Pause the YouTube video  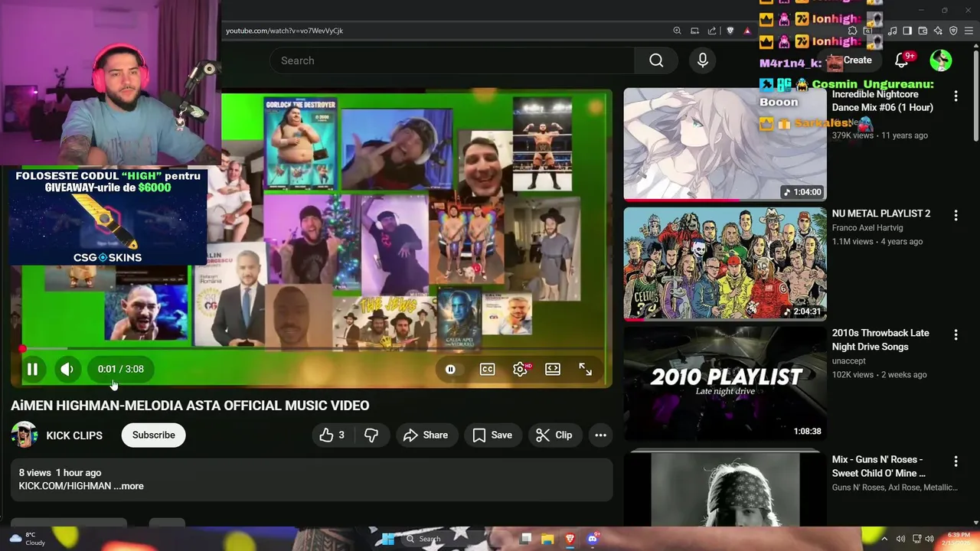[x=32, y=370]
